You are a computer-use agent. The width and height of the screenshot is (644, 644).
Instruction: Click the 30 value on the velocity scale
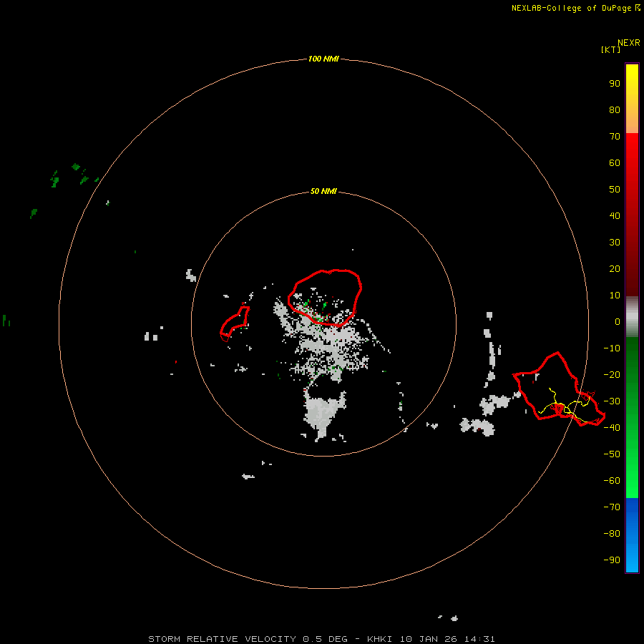click(615, 243)
